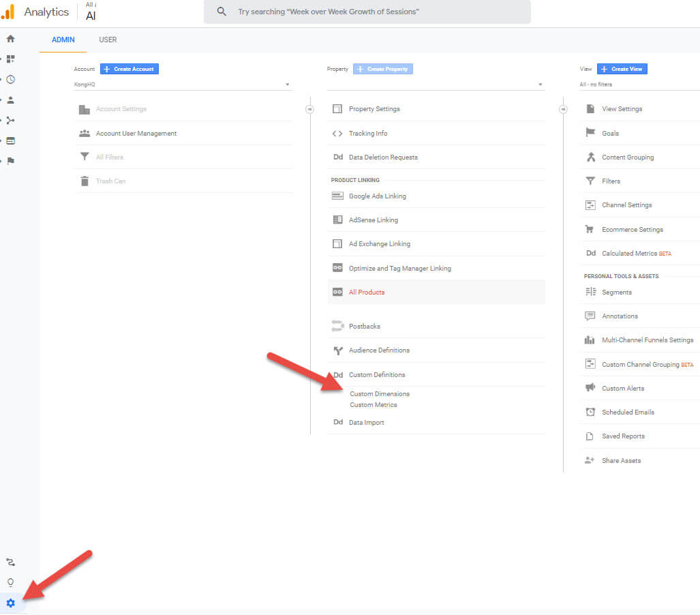Open Realtime clock icon in sidebar
Image resolution: width=700 pixels, height=615 pixels.
click(x=10, y=80)
